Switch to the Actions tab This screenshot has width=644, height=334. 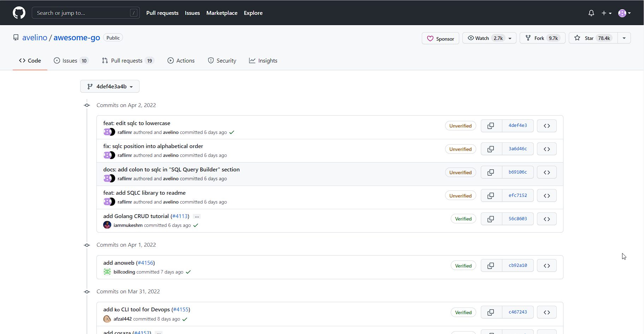pos(181,61)
